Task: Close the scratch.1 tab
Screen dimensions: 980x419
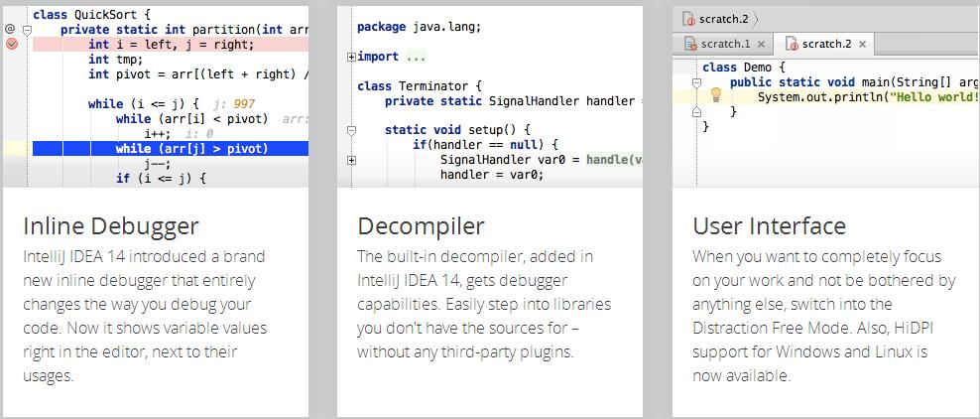Action: click(761, 45)
